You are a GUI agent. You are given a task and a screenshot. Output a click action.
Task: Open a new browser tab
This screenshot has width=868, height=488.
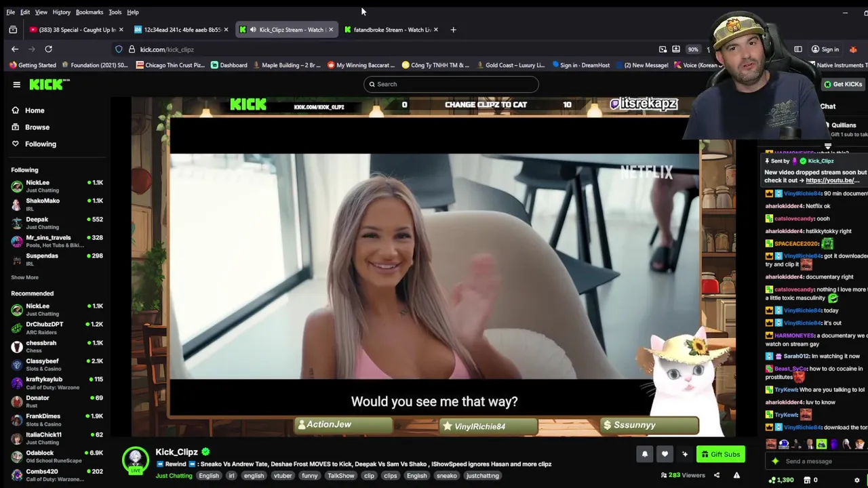point(453,30)
